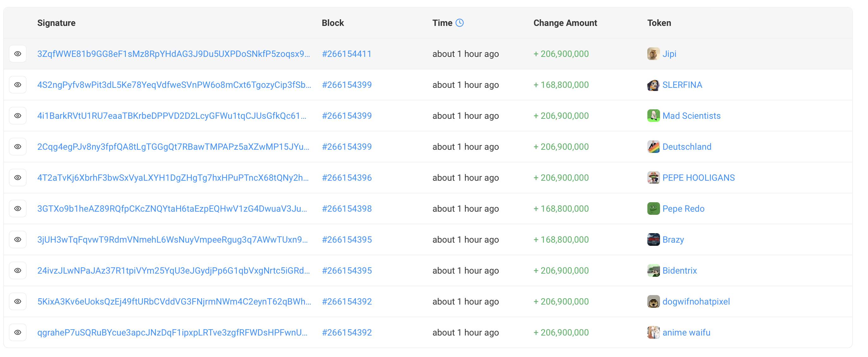The image size is (868, 357).
Task: Click eye preview button for PEPE HOOLIGANS row
Action: [x=18, y=178]
